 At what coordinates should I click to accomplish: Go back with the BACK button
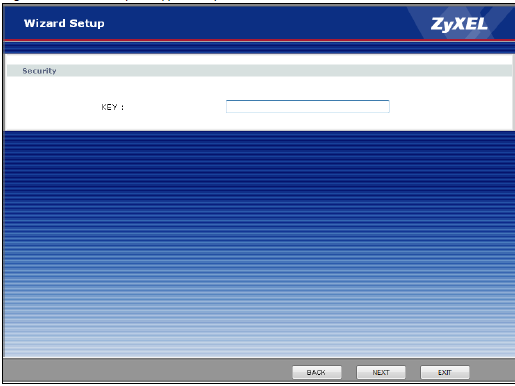click(x=317, y=372)
